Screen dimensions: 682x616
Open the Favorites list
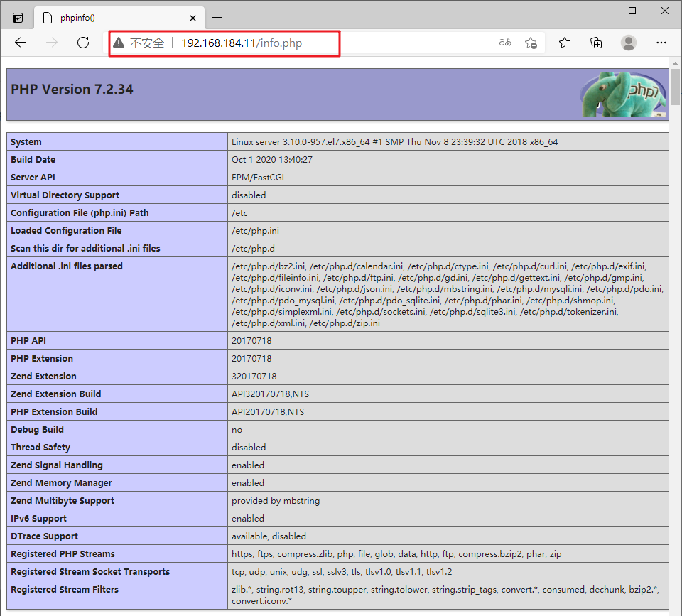tap(565, 43)
